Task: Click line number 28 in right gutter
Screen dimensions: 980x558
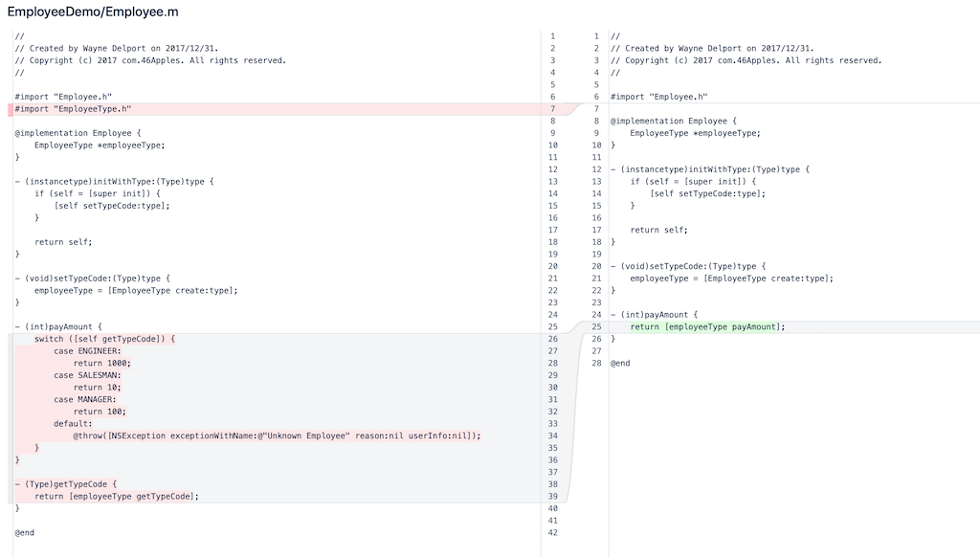Action: point(596,363)
